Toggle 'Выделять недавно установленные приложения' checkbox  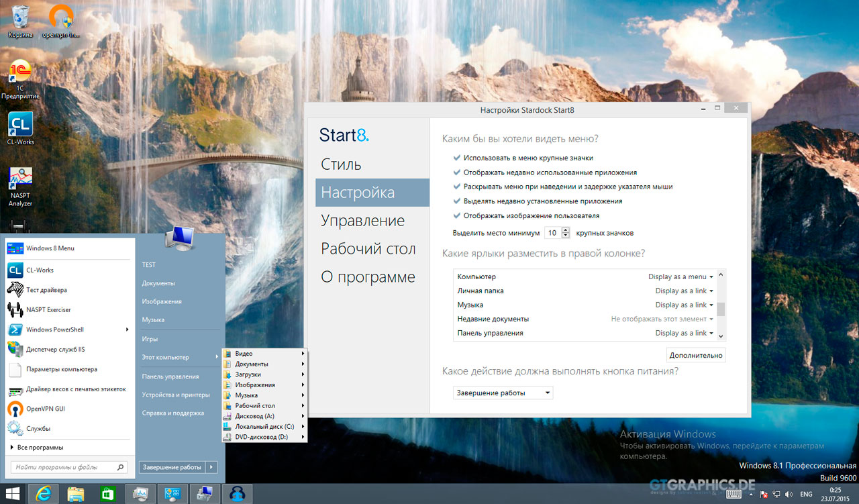(457, 201)
